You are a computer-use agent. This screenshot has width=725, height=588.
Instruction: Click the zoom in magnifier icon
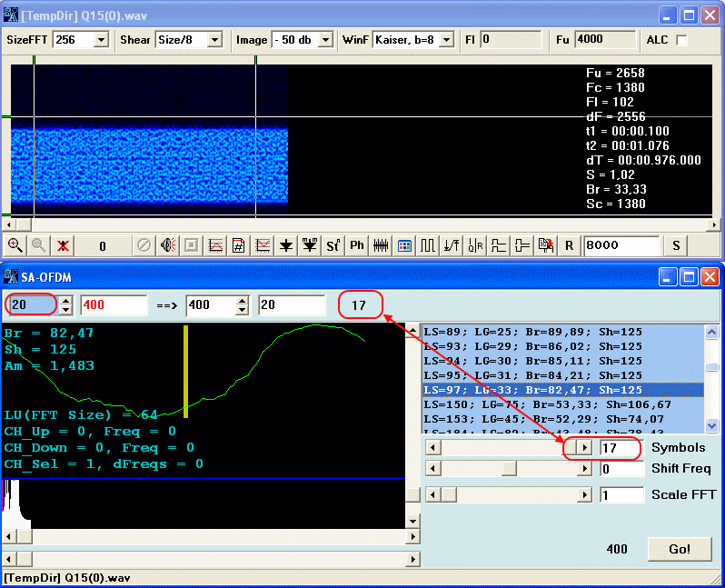pyautogui.click(x=15, y=245)
